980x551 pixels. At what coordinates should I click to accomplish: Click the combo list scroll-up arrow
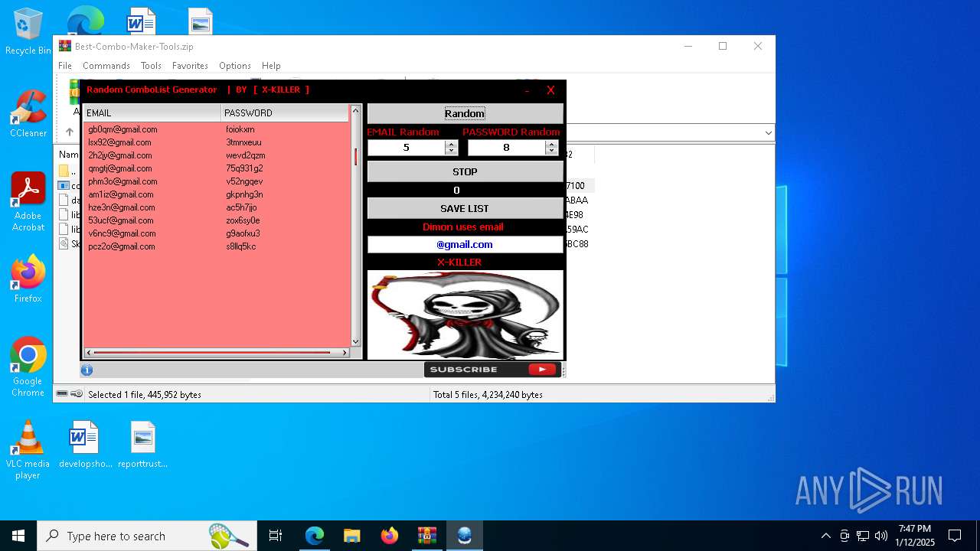tap(355, 110)
